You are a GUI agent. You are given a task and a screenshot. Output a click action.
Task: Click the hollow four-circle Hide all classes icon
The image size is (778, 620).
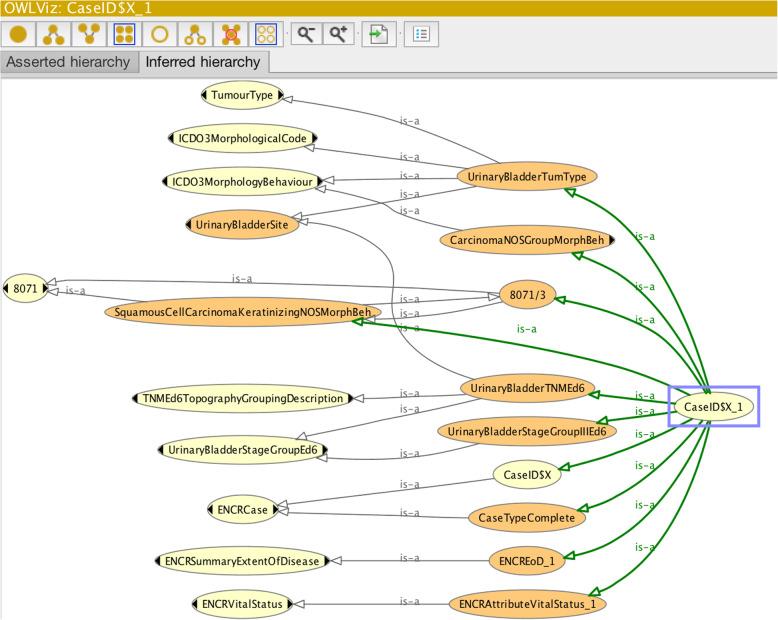266,33
